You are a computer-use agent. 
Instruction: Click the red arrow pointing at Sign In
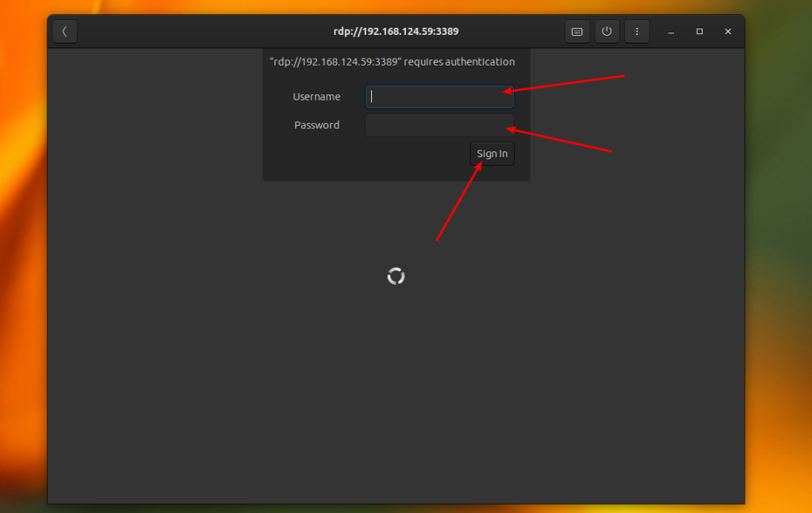coord(460,201)
